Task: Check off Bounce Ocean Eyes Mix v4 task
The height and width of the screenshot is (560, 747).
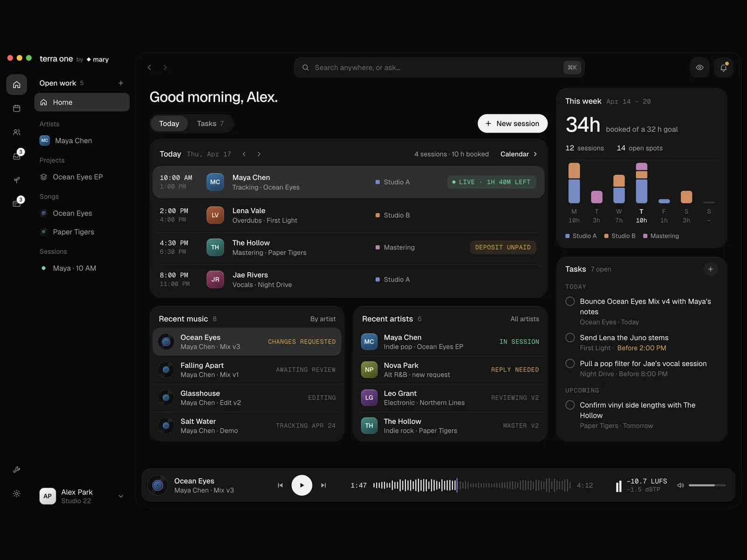Action: (570, 301)
